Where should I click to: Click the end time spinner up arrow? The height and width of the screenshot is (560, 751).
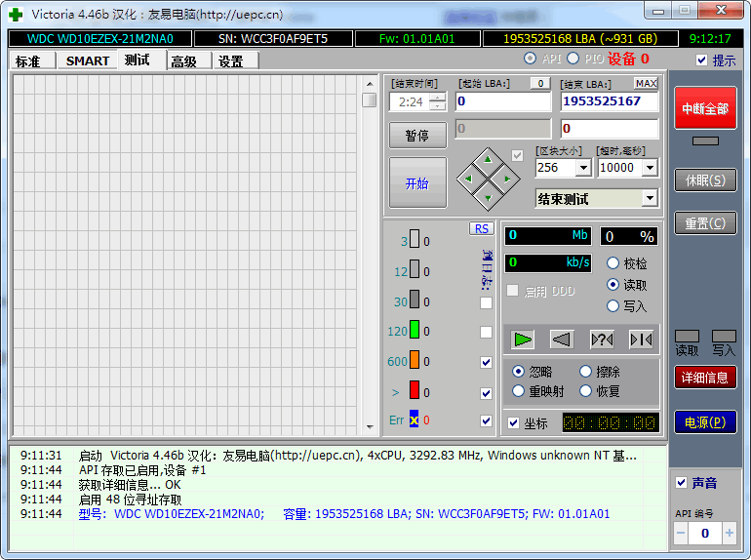(437, 98)
